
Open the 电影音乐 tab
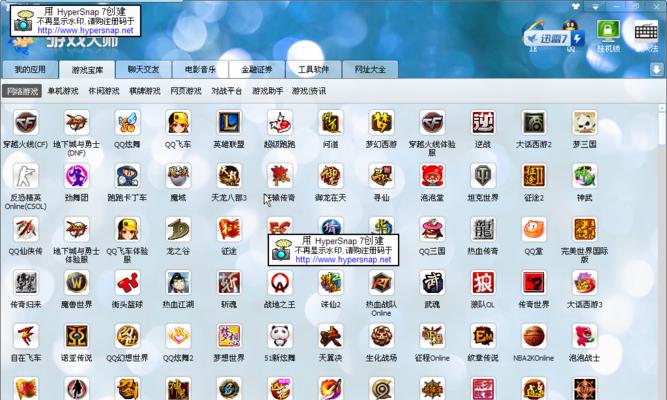click(200, 69)
